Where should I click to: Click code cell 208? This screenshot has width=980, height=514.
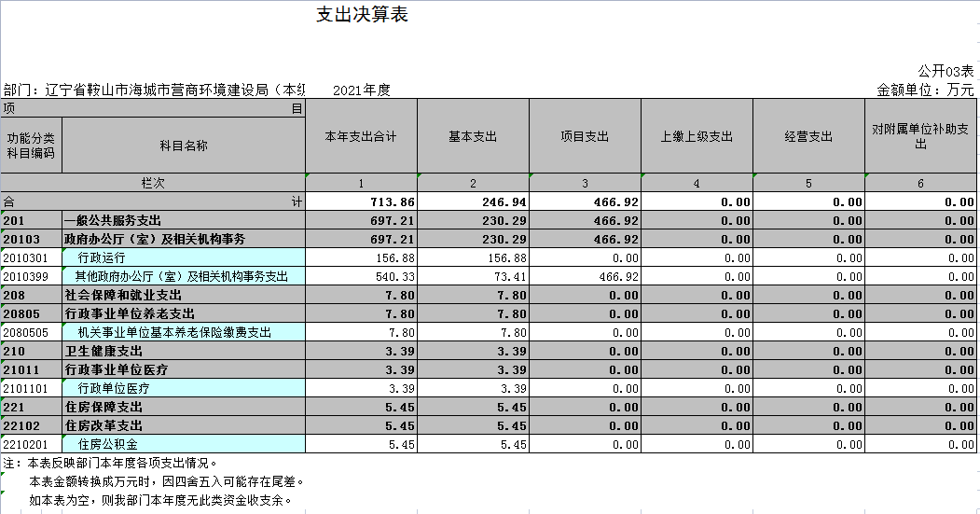click(x=32, y=295)
